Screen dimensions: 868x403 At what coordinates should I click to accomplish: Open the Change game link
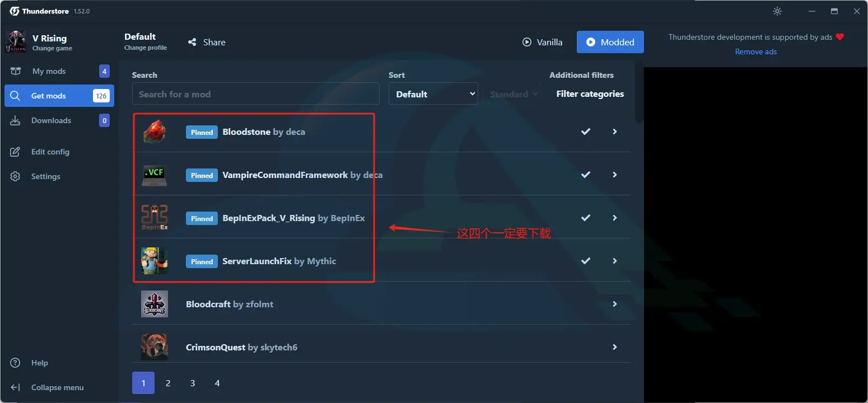(x=52, y=48)
